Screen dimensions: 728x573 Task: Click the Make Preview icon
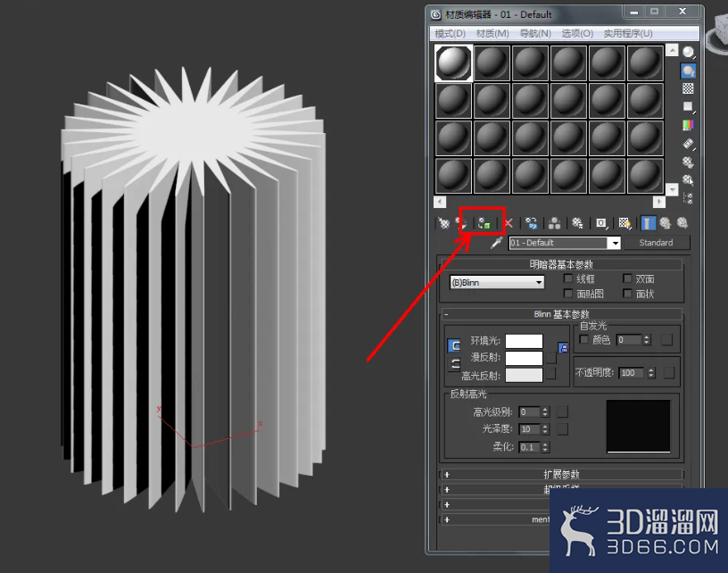coord(688,144)
